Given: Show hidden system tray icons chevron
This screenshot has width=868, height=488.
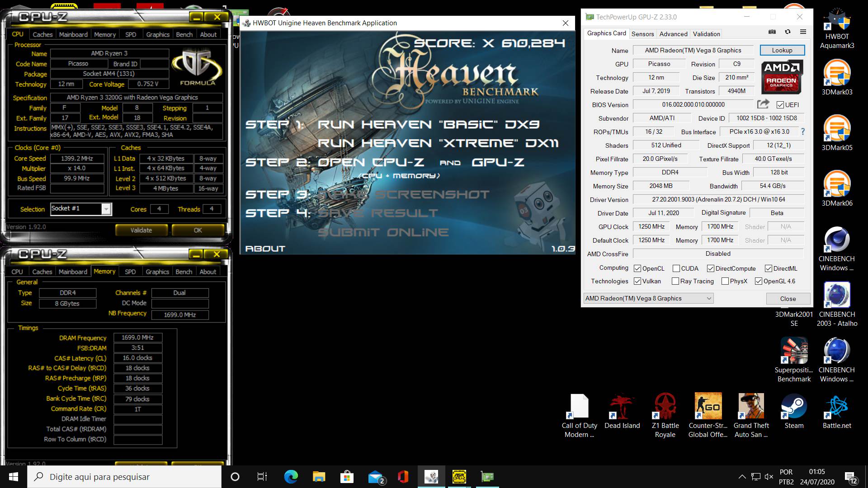Looking at the screenshot, I should point(742,477).
